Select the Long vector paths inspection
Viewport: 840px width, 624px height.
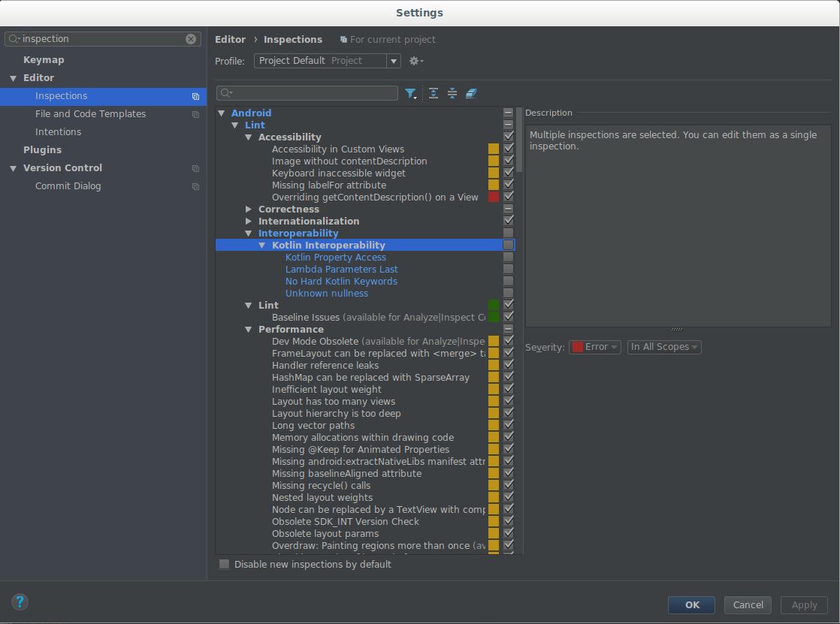click(x=313, y=426)
